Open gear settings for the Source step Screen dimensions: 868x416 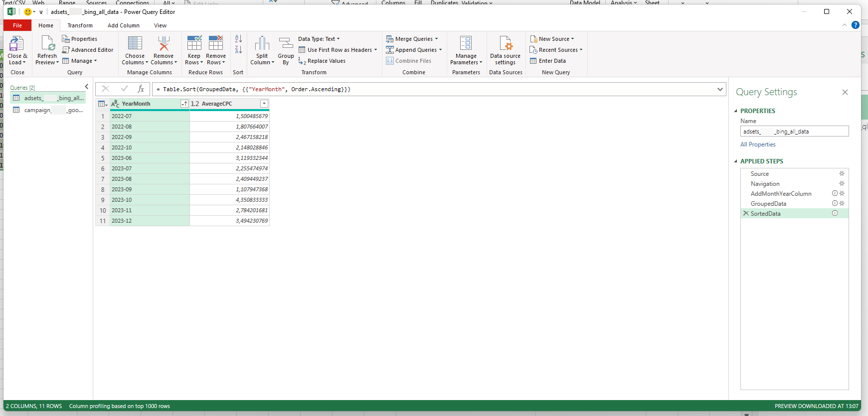[x=842, y=174]
